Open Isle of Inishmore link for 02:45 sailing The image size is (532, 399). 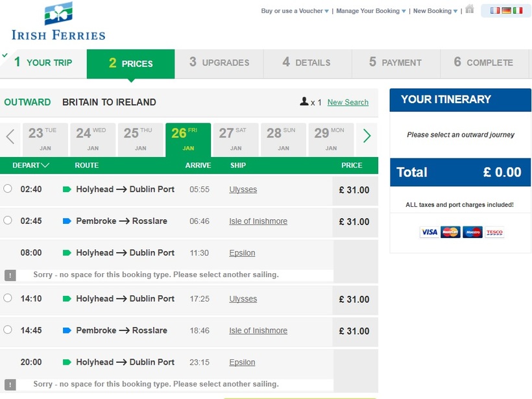pyautogui.click(x=258, y=221)
